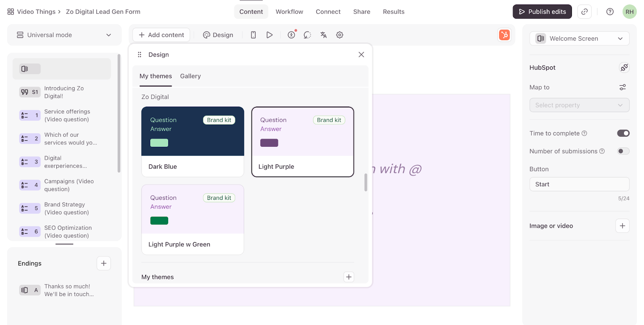644x325 pixels.
Task: Open the RH user avatar menu
Action: (x=630, y=12)
